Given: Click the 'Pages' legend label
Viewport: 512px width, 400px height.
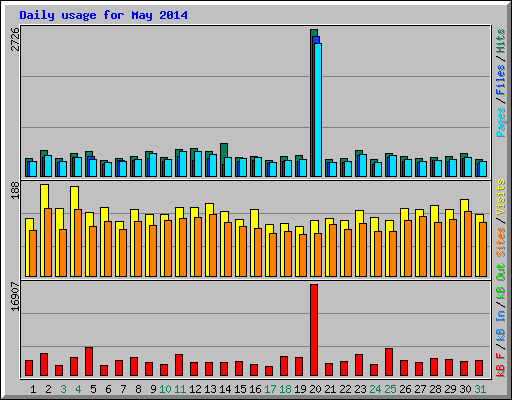Looking at the screenshot, I should [500, 122].
